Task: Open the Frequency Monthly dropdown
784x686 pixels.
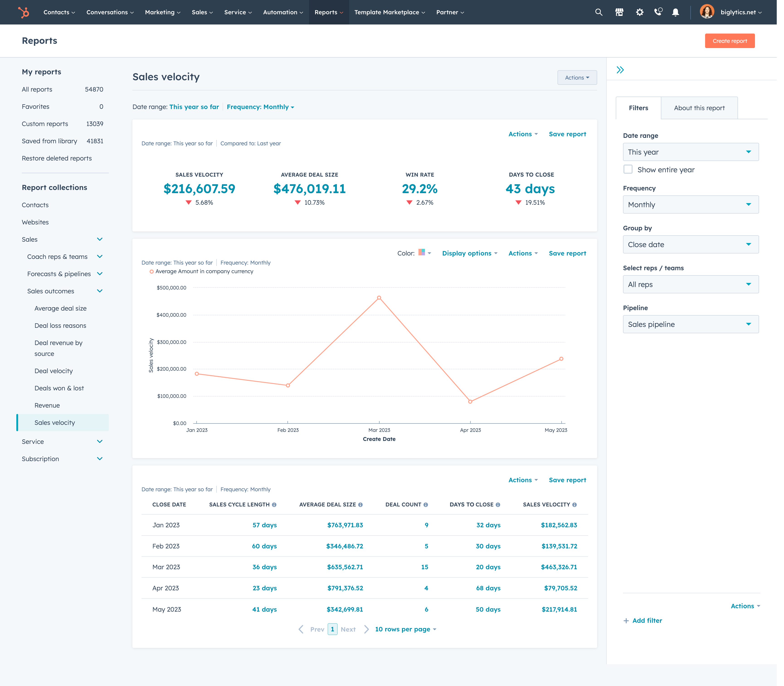Action: point(690,204)
